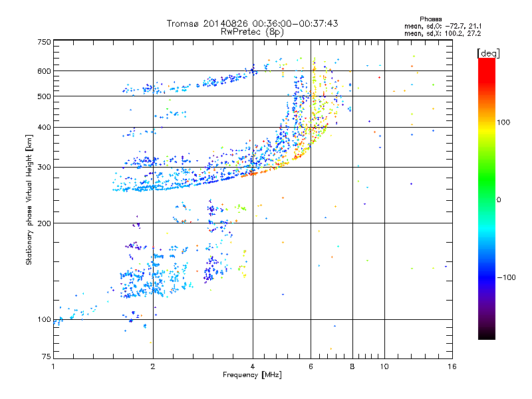Click the y-axis tick label '75'

pyautogui.click(x=47, y=356)
